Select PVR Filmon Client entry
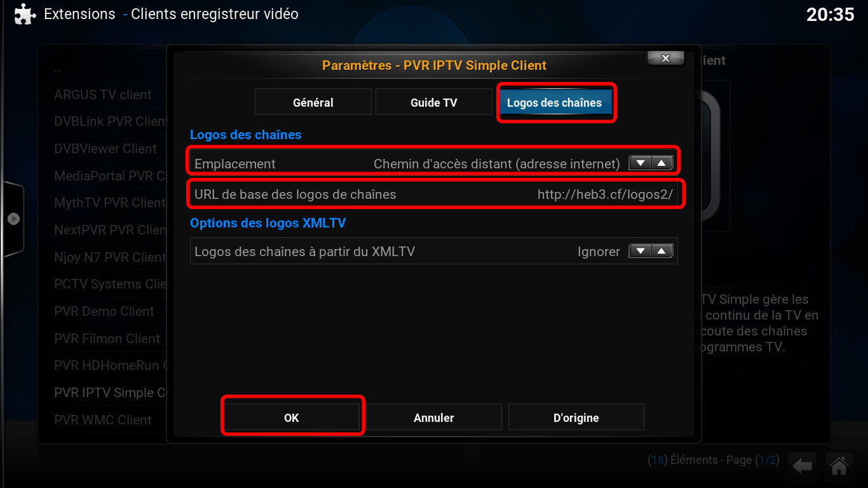The image size is (868, 488). tap(107, 339)
